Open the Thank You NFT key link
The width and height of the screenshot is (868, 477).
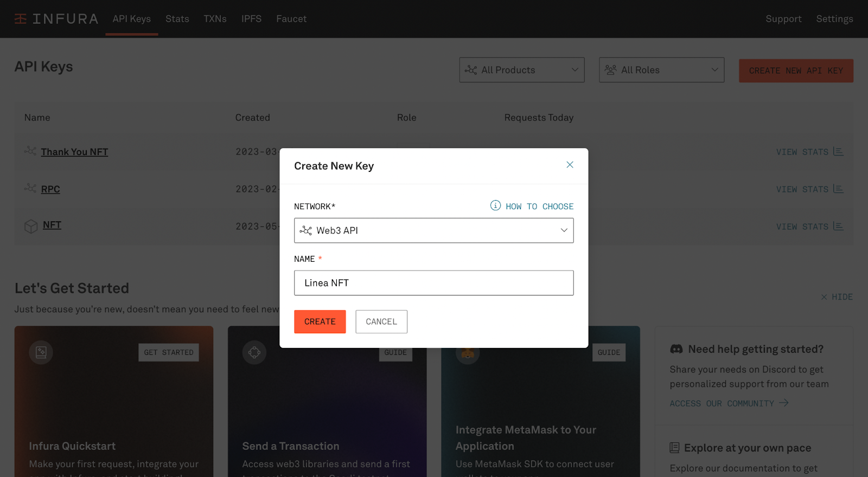75,152
